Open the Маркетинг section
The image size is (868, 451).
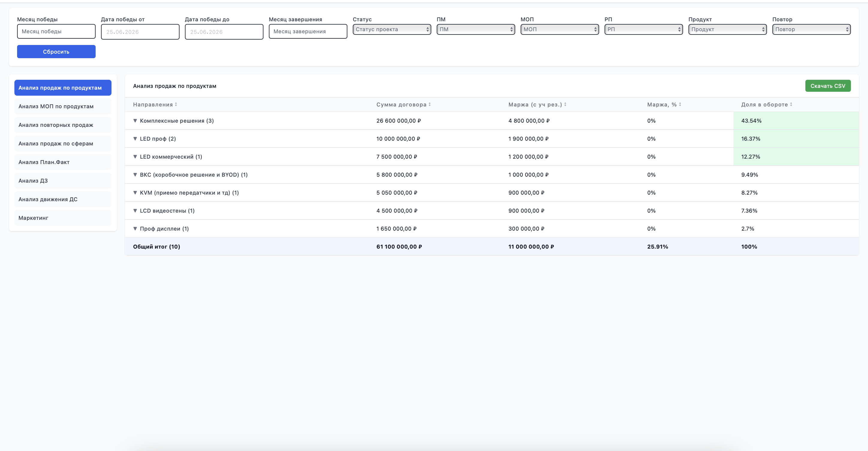(x=63, y=218)
